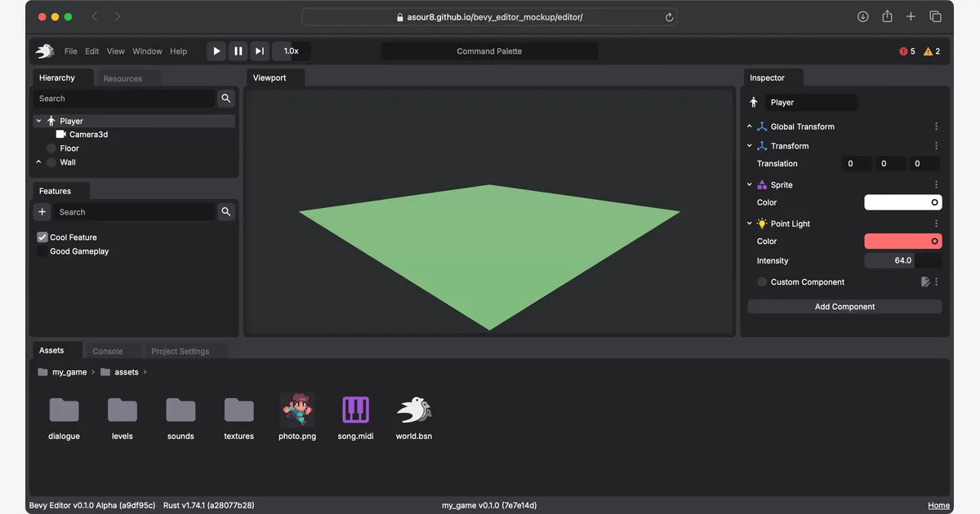This screenshot has width=980, height=514.
Task: Click the step forward button
Action: coord(259,51)
